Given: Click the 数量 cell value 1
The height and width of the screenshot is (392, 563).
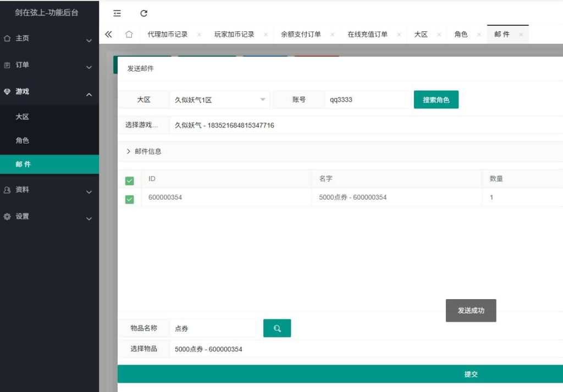Looking at the screenshot, I should pos(491,197).
